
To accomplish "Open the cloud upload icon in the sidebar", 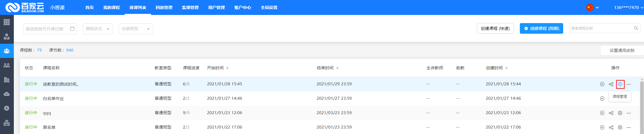I will (7, 94).
